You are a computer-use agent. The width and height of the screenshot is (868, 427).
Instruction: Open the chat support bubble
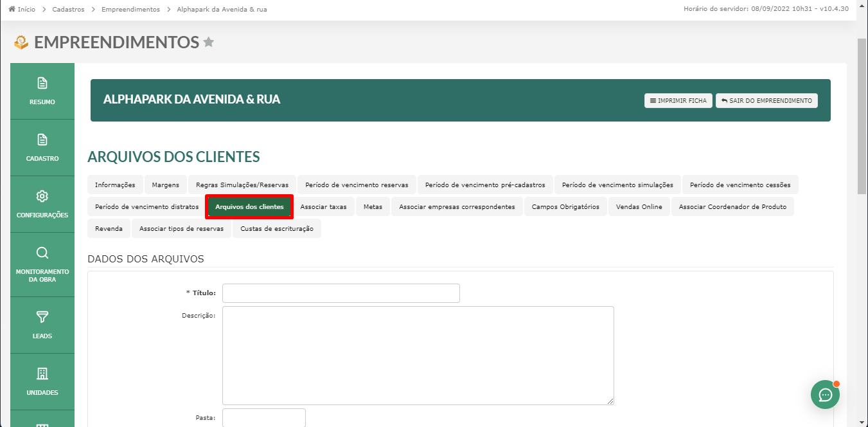(825, 394)
